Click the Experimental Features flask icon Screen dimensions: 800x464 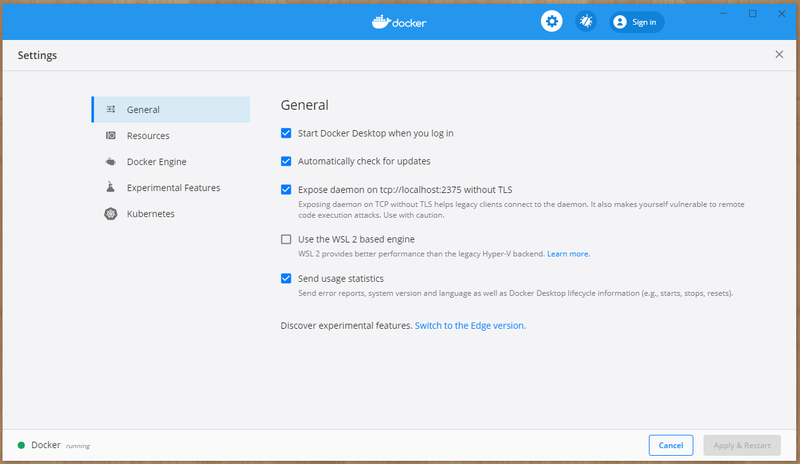click(x=111, y=187)
